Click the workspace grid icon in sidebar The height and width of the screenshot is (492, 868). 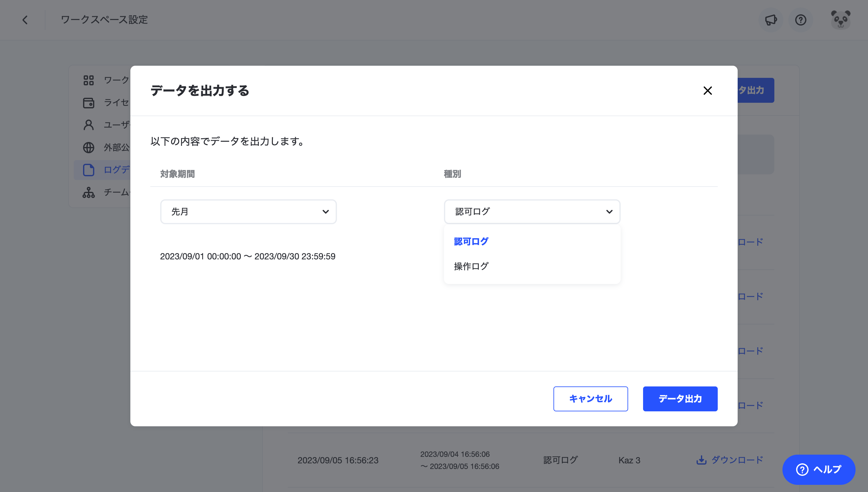point(88,80)
